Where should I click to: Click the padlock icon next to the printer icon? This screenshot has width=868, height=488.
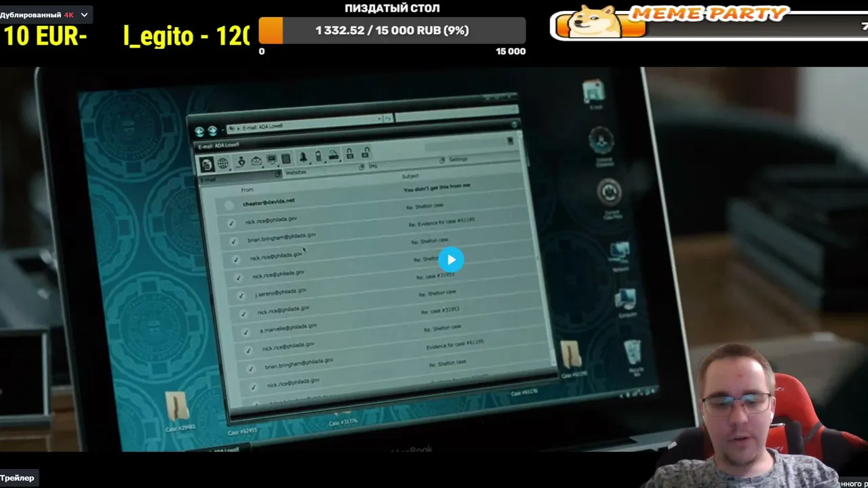[350, 154]
